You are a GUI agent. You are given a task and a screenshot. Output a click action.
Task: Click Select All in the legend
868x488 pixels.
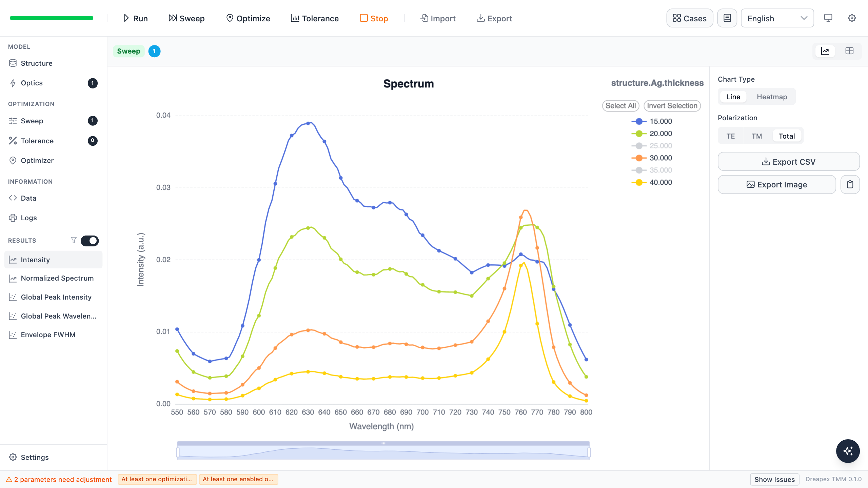coord(620,106)
